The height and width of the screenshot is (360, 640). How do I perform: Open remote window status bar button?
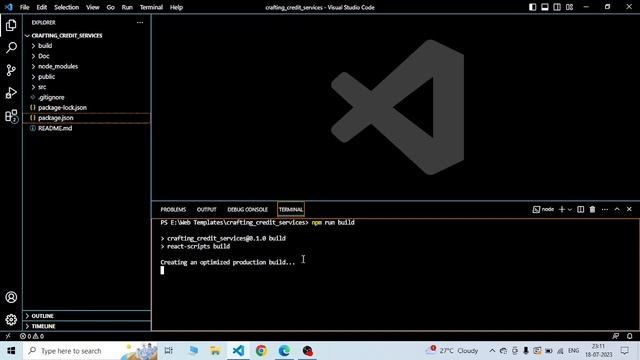coord(8,336)
